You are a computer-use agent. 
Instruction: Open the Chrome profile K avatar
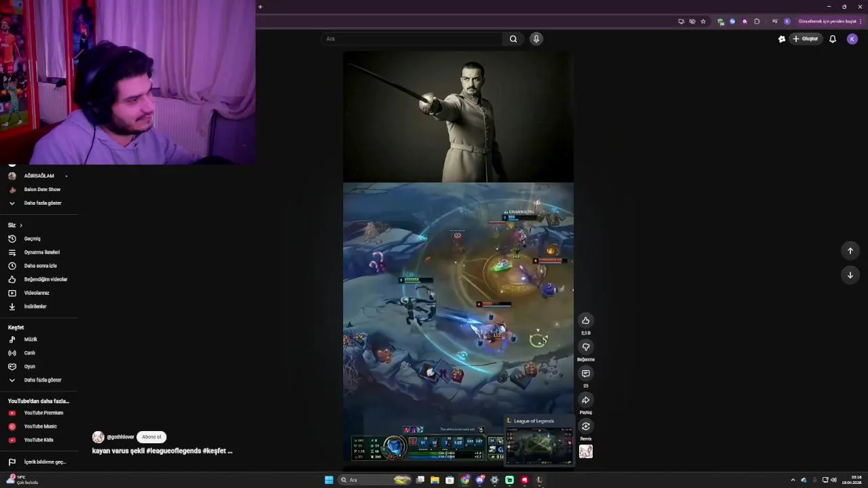(787, 21)
